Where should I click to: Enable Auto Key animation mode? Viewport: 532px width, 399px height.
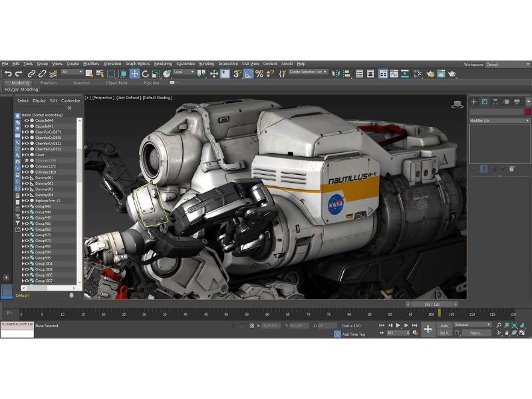click(x=444, y=325)
